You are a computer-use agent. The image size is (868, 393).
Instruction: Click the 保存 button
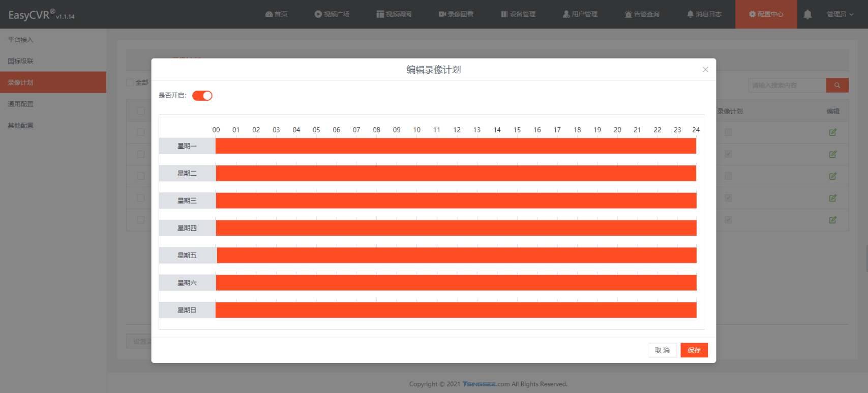click(x=694, y=350)
